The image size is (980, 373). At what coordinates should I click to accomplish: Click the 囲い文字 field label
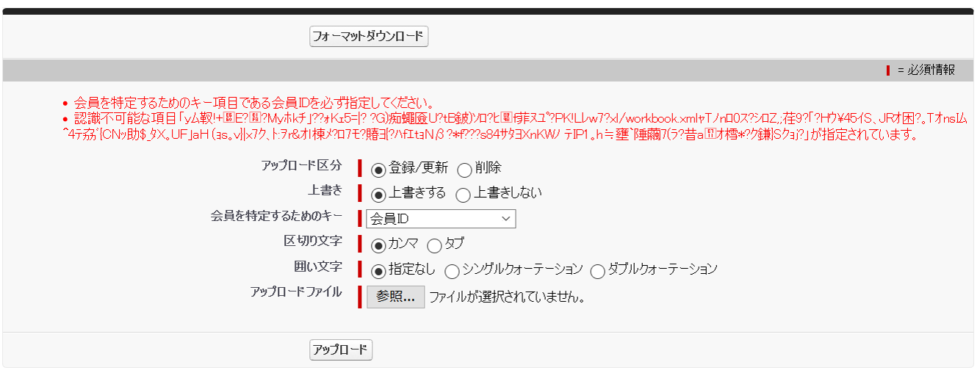tap(318, 266)
